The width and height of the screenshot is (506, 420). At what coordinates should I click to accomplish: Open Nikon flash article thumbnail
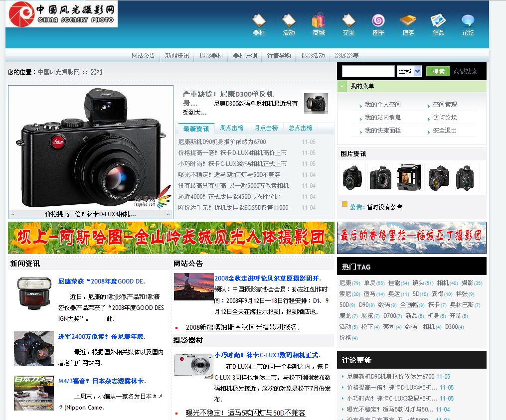point(34,293)
